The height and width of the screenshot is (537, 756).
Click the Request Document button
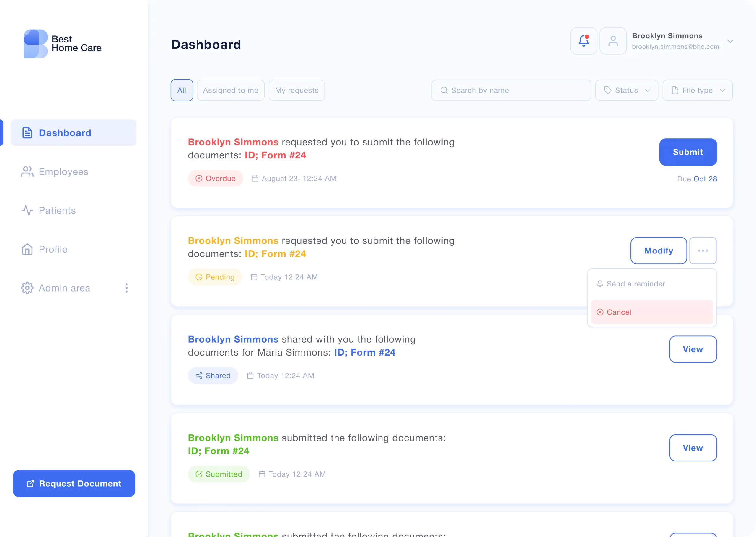pos(74,483)
